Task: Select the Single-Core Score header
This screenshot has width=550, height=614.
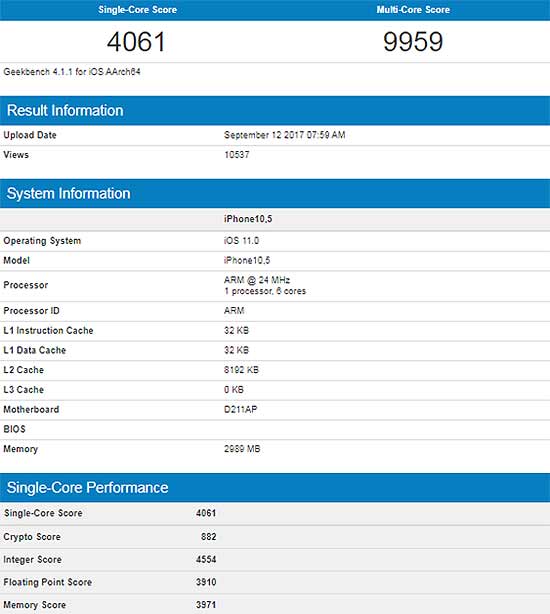Action: 137,9
